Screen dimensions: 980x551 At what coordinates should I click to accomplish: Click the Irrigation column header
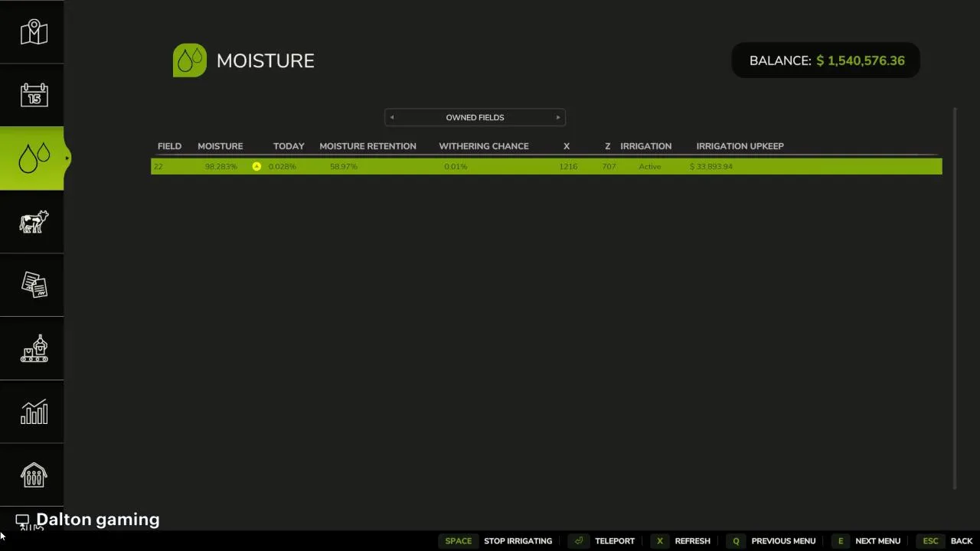[645, 146]
